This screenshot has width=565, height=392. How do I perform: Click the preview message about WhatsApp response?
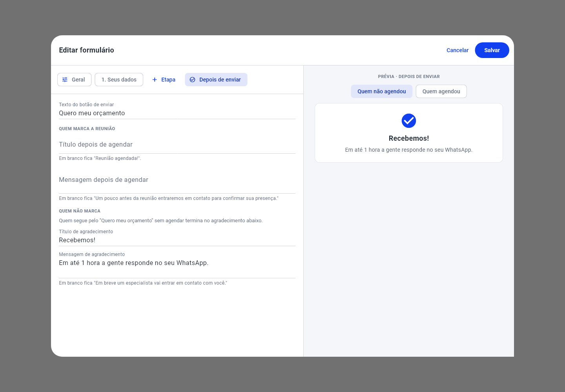point(409,150)
